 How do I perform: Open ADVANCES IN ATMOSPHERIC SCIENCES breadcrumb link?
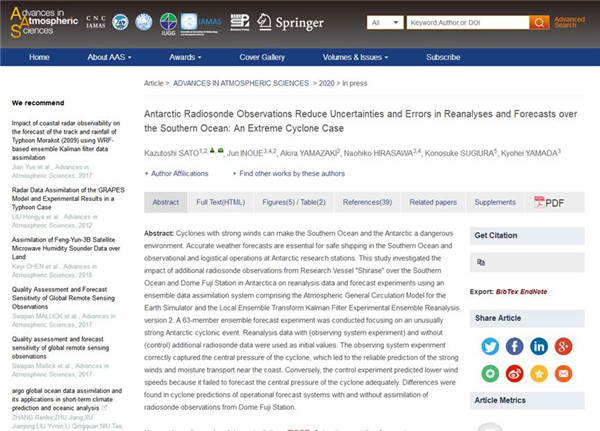pos(241,83)
